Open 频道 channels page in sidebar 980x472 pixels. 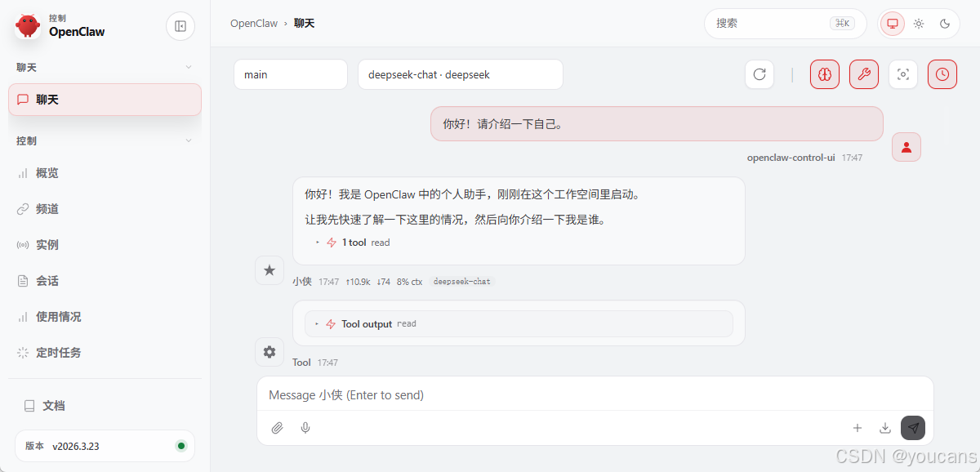coord(105,209)
